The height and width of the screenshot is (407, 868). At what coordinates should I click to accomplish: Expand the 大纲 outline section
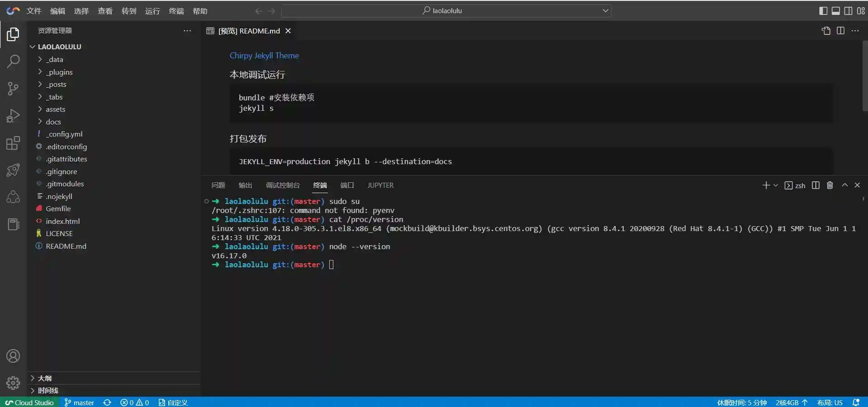tap(44, 378)
